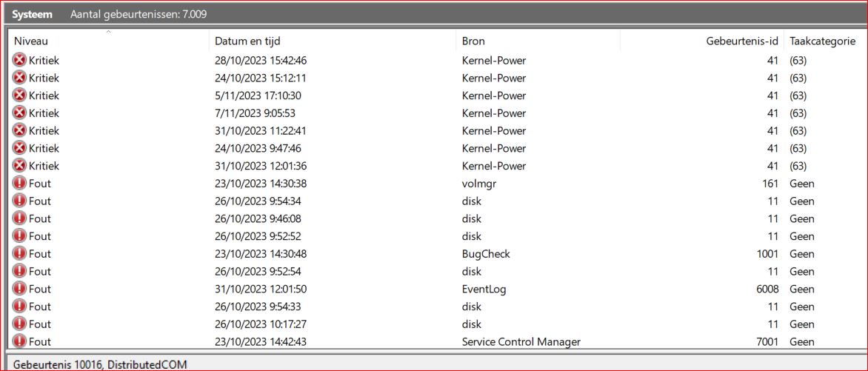Viewport: 868px width, 371px height.
Task: Sort events by the Bron column header
Action: point(473,41)
